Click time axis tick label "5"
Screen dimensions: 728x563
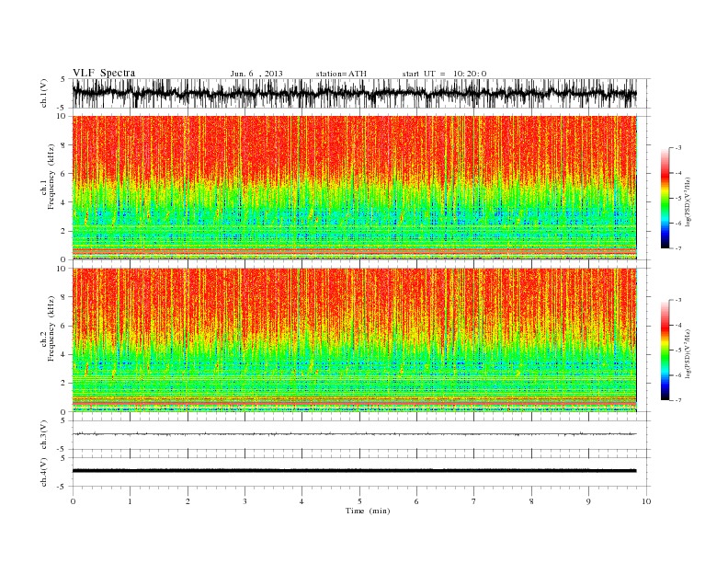[x=359, y=501]
